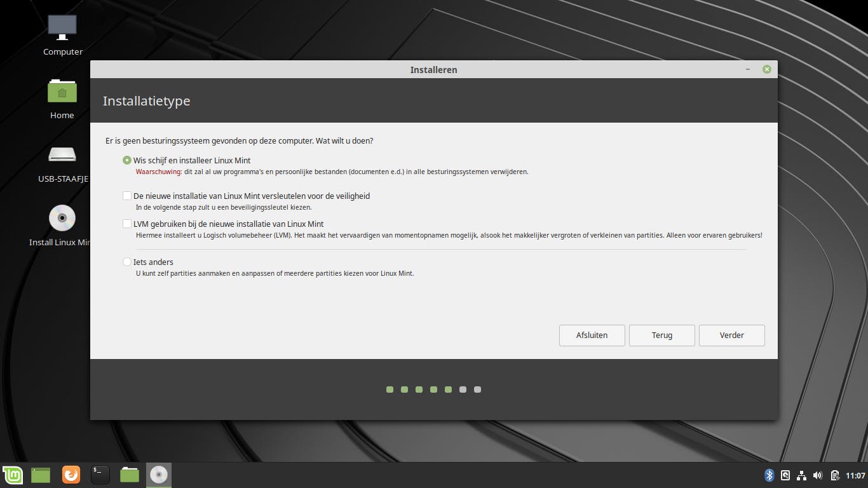
Task: Click the 'Er is geen besturingssysteem gevonden' question
Action: (240, 140)
